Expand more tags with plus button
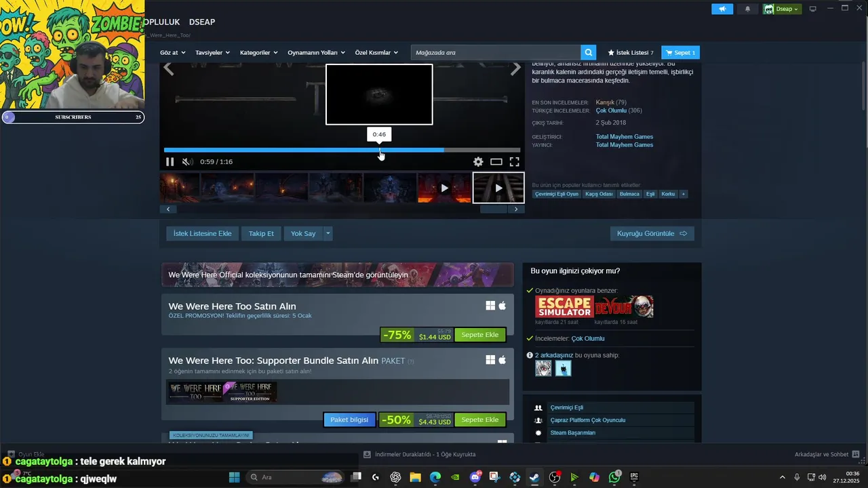 (x=683, y=194)
